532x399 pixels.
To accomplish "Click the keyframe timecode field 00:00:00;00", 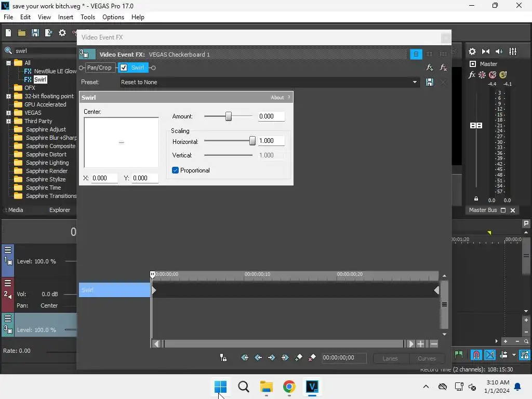I will 344,357.
